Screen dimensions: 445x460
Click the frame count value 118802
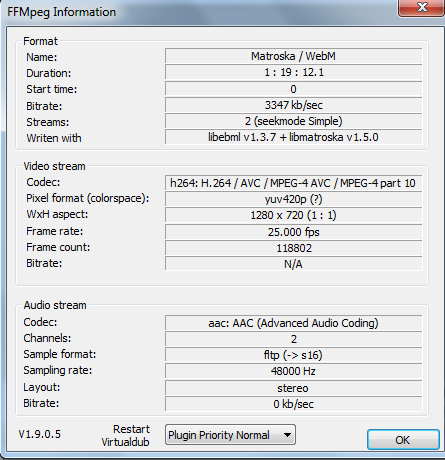293,248
